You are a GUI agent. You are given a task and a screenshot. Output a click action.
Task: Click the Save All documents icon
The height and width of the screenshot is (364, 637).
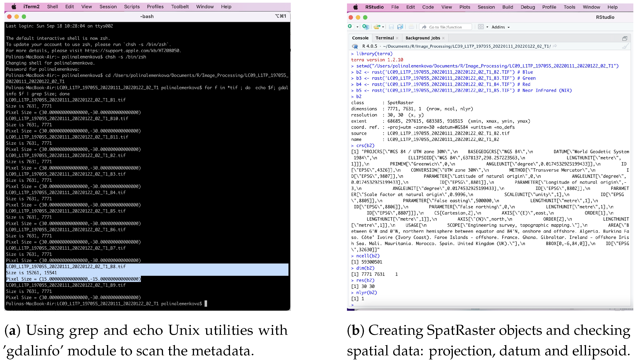(400, 27)
